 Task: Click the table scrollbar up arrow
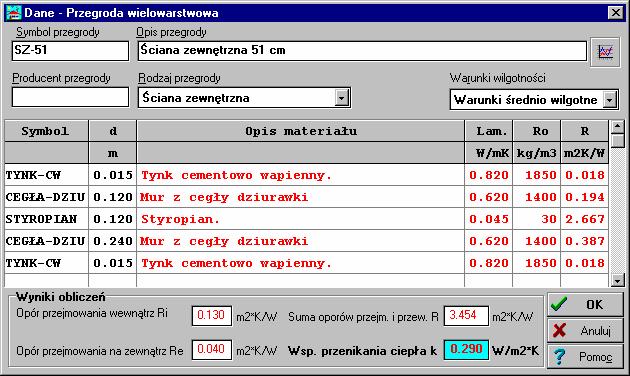point(617,127)
